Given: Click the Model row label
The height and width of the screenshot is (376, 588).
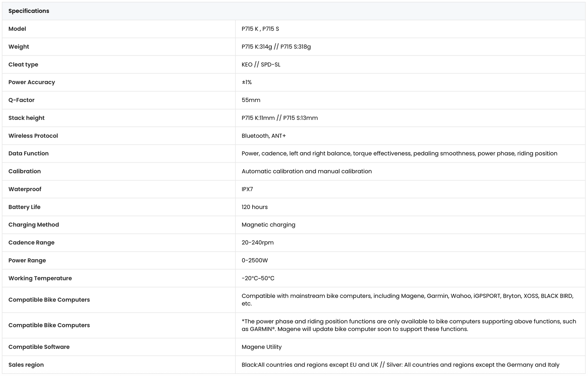Looking at the screenshot, I should tap(17, 29).
